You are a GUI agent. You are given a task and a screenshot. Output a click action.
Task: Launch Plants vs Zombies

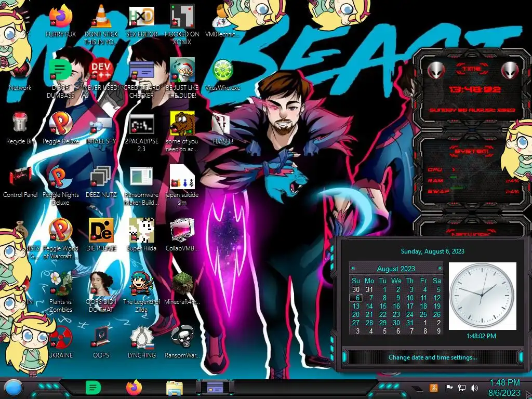tap(60, 284)
